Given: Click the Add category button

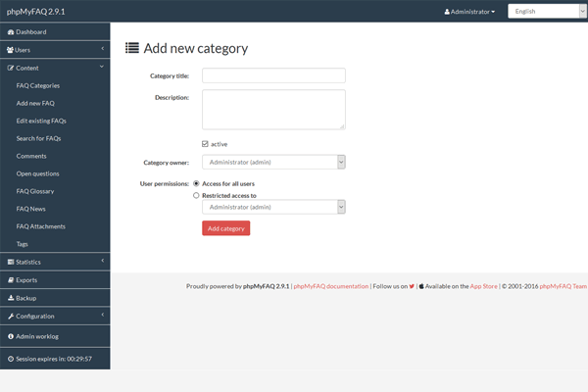Looking at the screenshot, I should coord(226,228).
